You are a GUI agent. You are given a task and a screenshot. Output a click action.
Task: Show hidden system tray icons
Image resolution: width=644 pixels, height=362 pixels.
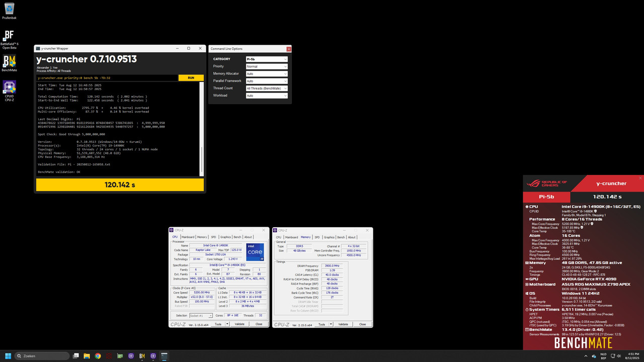(x=586, y=356)
